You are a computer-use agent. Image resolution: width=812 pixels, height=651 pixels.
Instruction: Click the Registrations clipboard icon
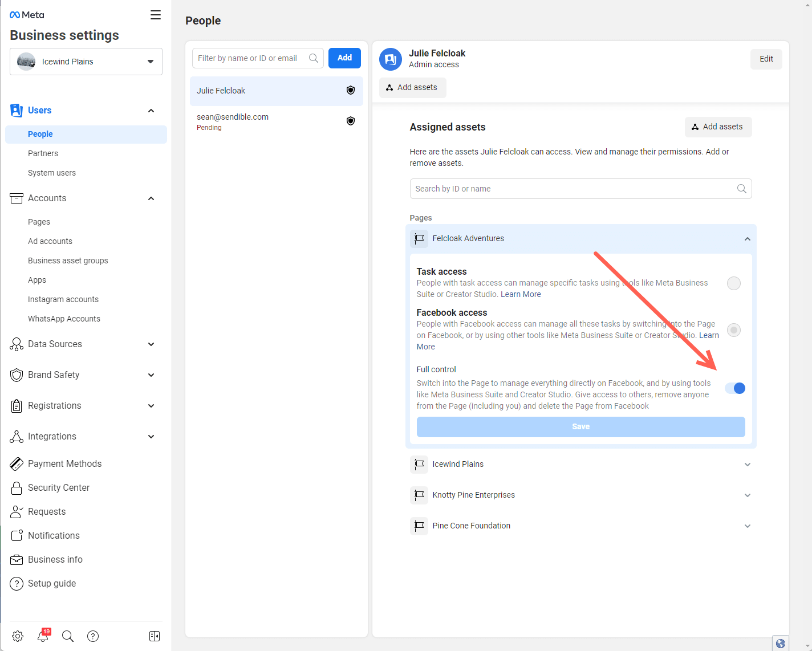coord(17,406)
